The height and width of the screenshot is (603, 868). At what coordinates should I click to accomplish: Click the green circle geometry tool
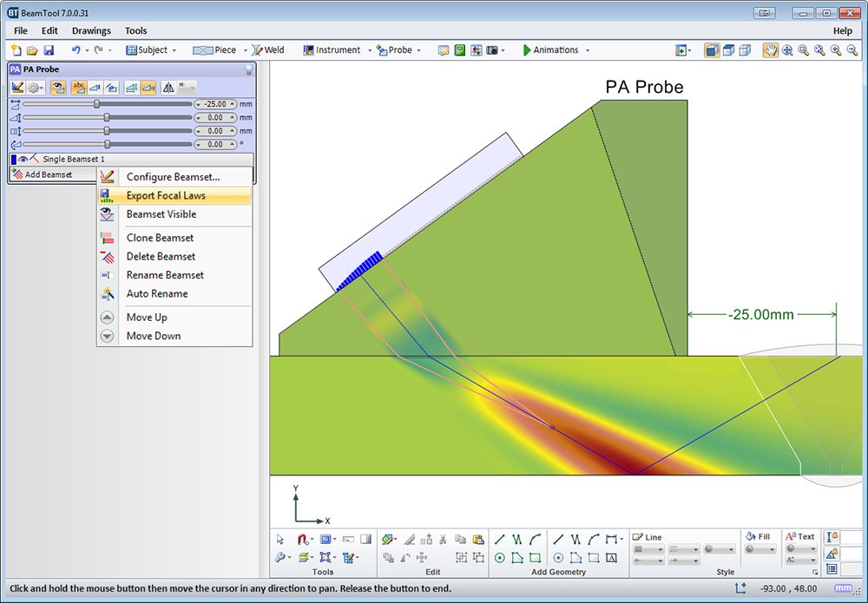(x=499, y=558)
